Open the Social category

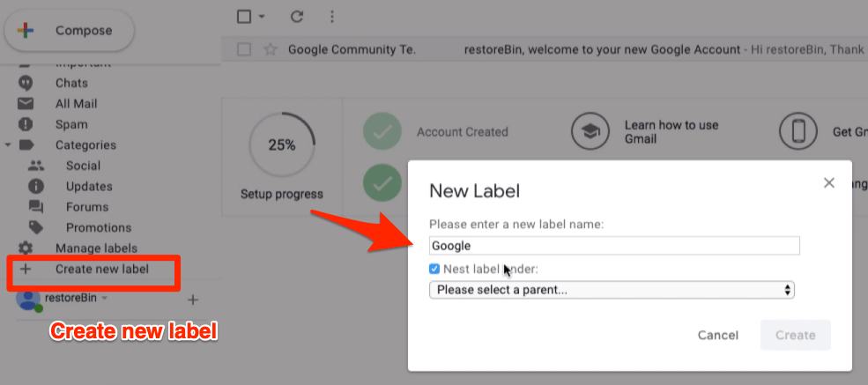click(x=83, y=166)
